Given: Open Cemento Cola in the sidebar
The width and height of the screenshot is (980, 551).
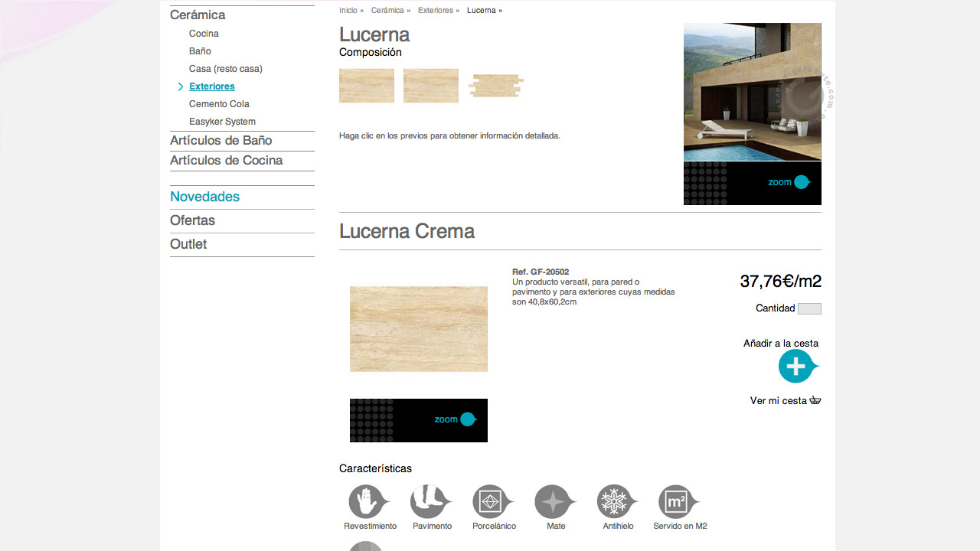Looking at the screenshot, I should (219, 104).
